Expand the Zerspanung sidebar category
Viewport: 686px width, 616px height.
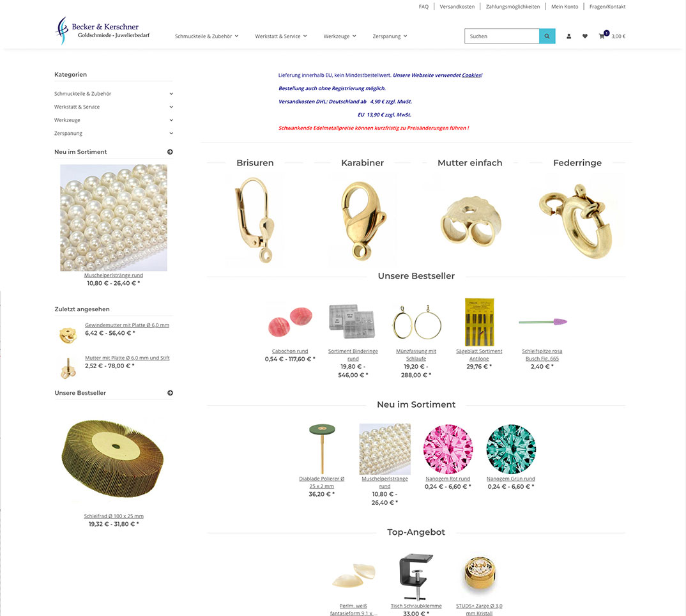(x=171, y=133)
